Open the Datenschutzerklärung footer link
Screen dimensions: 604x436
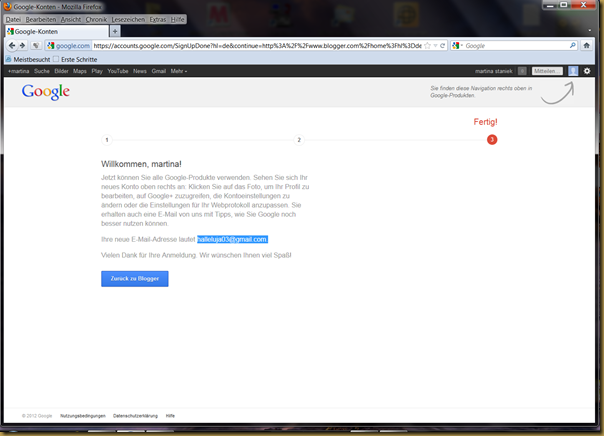(x=135, y=416)
